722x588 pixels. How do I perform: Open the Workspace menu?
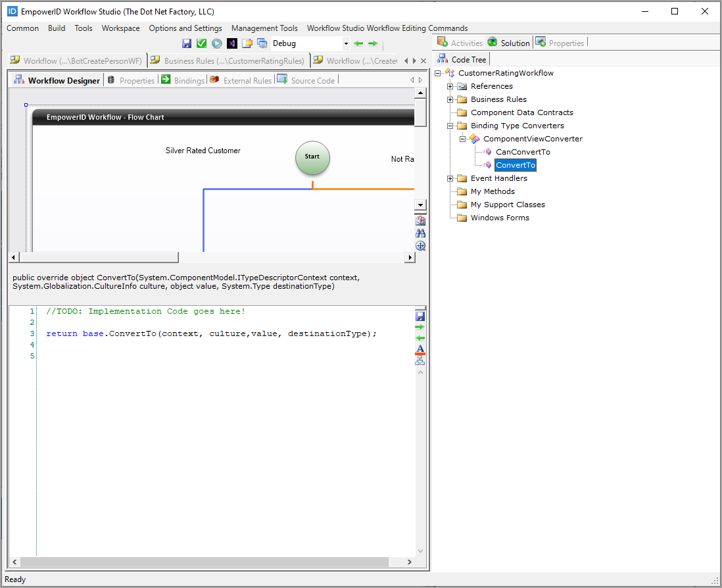click(x=120, y=28)
